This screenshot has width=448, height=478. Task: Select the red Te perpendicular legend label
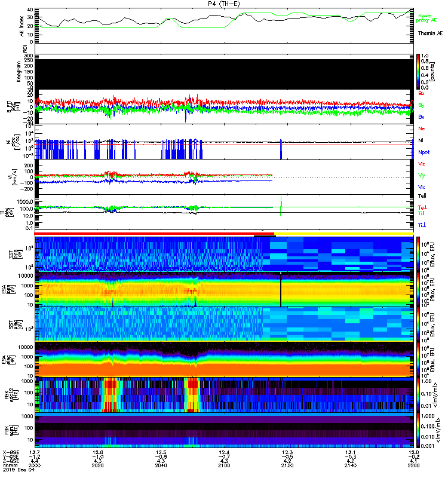point(422,207)
